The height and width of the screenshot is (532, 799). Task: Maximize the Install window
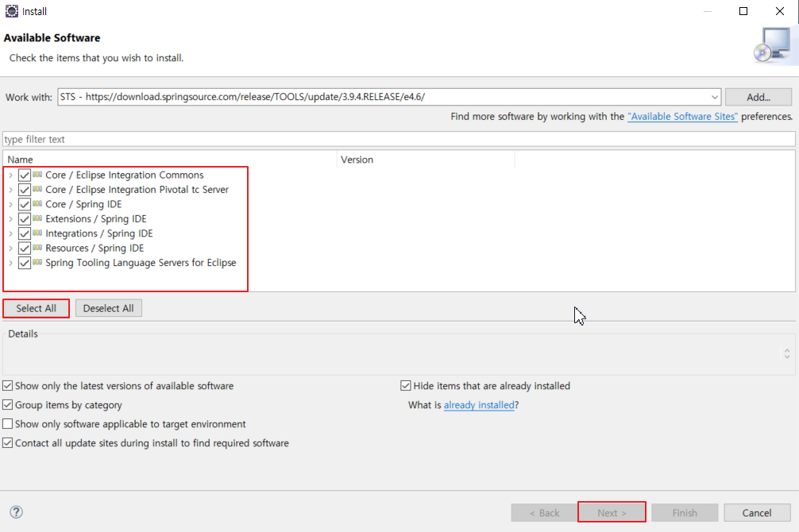743,11
